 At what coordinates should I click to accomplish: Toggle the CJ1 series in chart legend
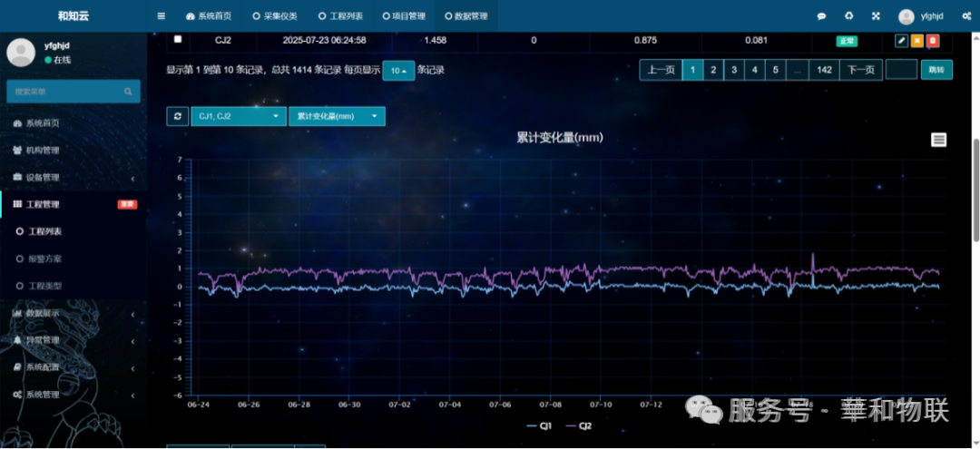[539, 426]
